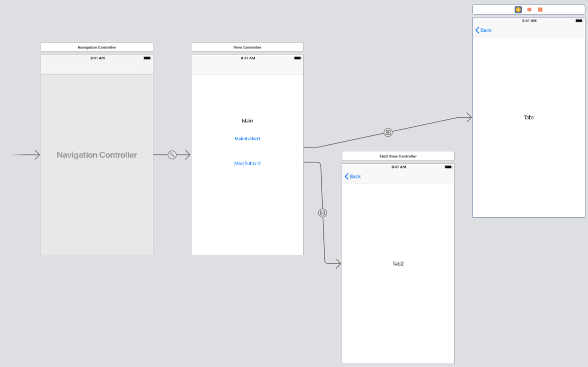Click the arrowhead entering the Tab1 scene
This screenshot has height=367, width=588.
(x=469, y=117)
